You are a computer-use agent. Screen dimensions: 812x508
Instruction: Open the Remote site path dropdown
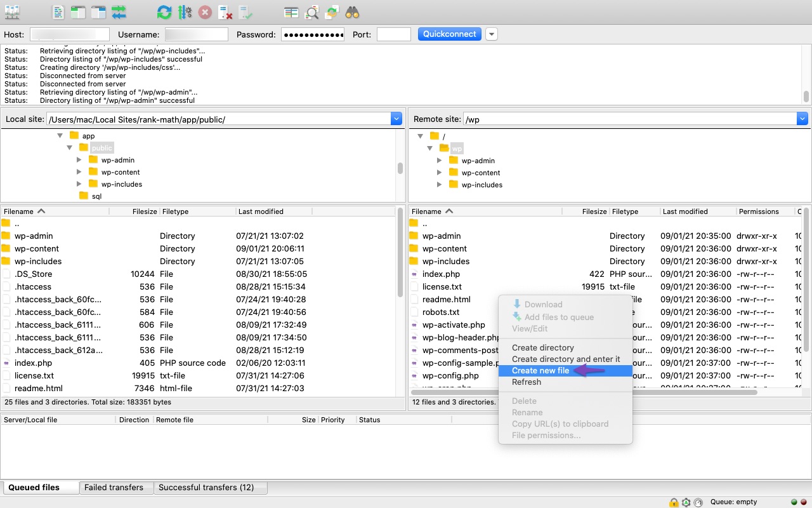[802, 119]
